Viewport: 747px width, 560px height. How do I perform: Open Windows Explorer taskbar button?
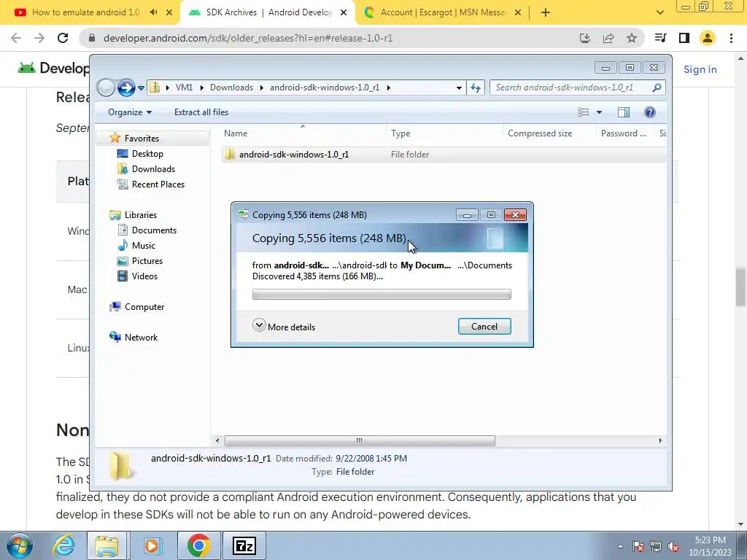coord(107,545)
